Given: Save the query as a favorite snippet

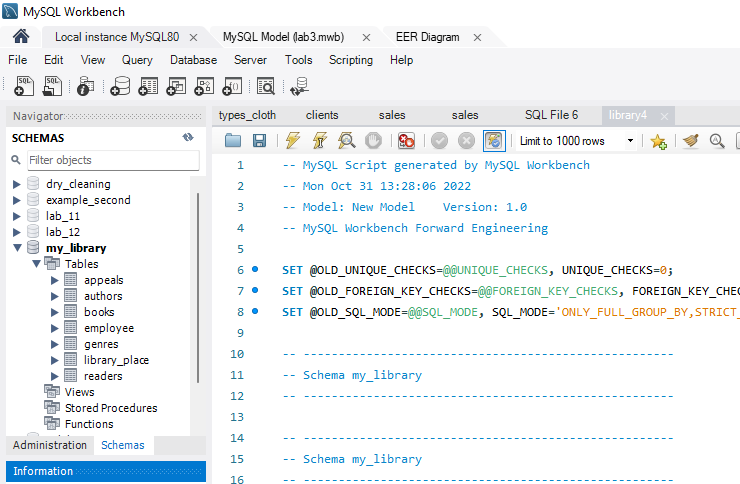Looking at the screenshot, I should coord(658,141).
